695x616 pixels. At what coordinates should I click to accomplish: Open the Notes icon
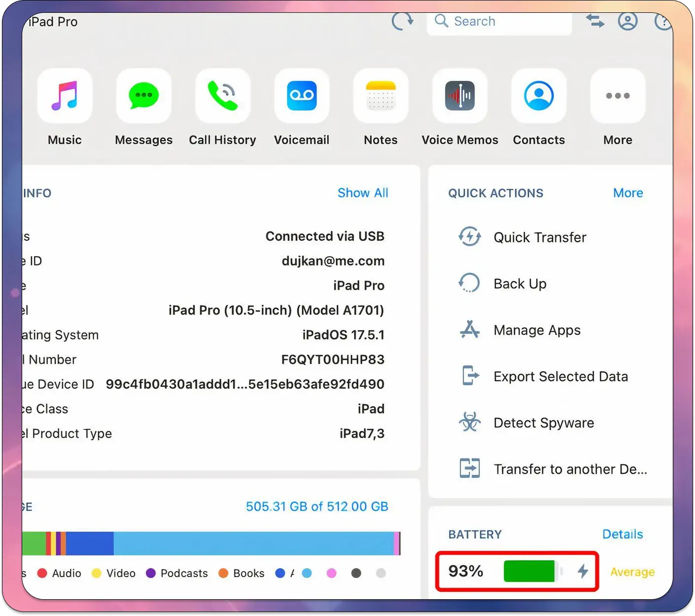pos(381,96)
